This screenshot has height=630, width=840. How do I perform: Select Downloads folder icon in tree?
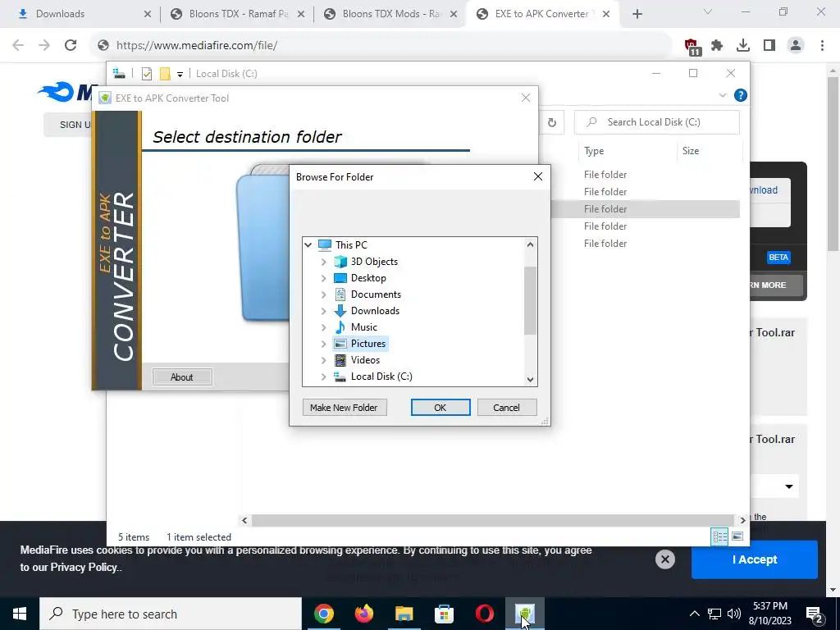click(340, 311)
